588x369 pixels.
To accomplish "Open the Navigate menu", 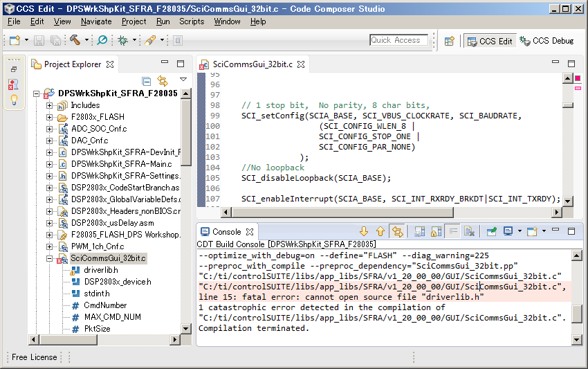I will tap(96, 21).
